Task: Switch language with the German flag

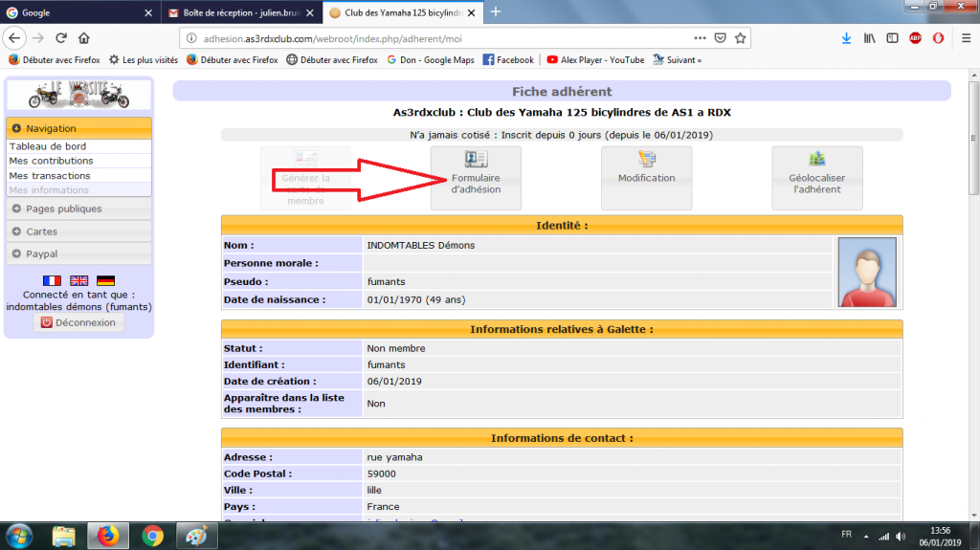Action: pos(105,280)
